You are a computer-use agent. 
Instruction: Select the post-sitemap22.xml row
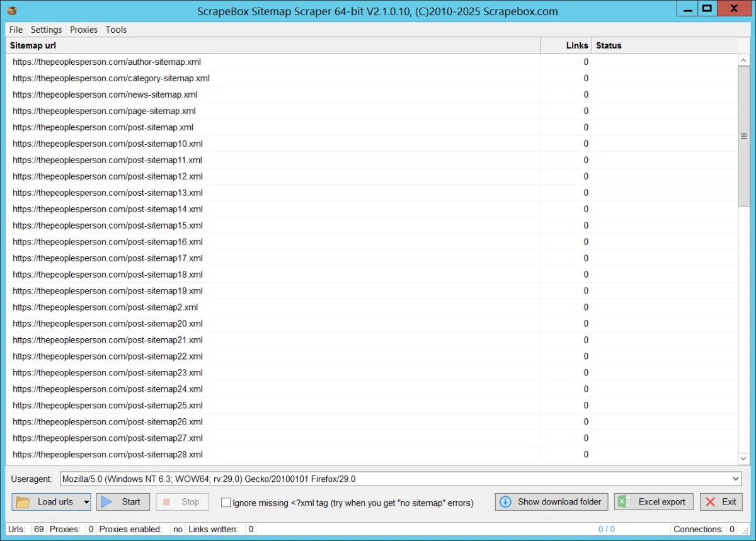(372, 356)
